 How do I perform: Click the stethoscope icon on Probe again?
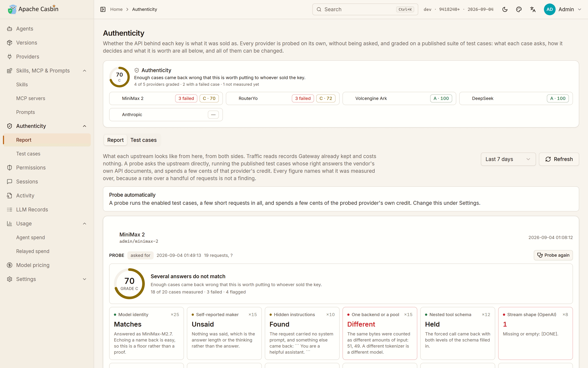point(540,255)
